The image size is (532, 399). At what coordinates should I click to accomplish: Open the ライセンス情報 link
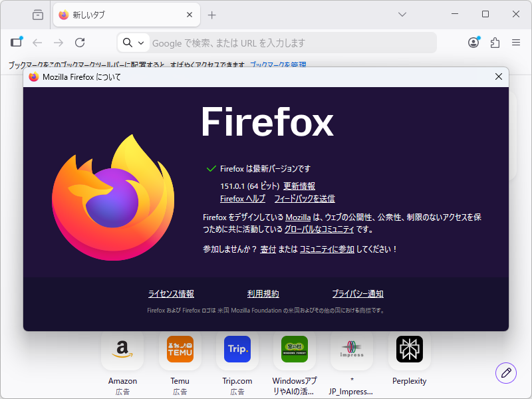(x=171, y=293)
